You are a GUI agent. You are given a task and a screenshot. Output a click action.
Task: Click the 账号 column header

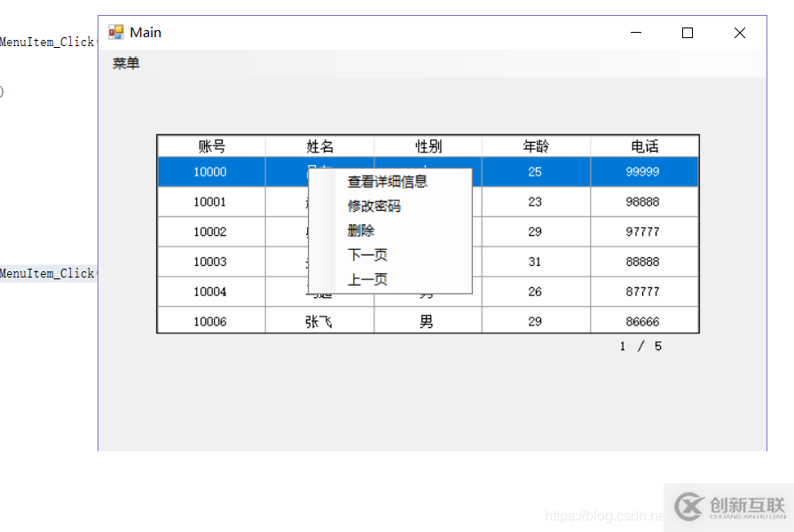(210, 146)
